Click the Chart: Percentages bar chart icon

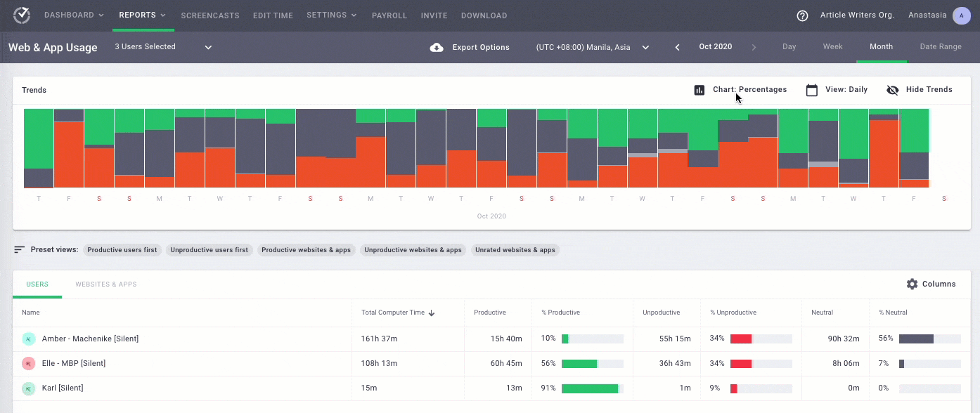click(699, 90)
